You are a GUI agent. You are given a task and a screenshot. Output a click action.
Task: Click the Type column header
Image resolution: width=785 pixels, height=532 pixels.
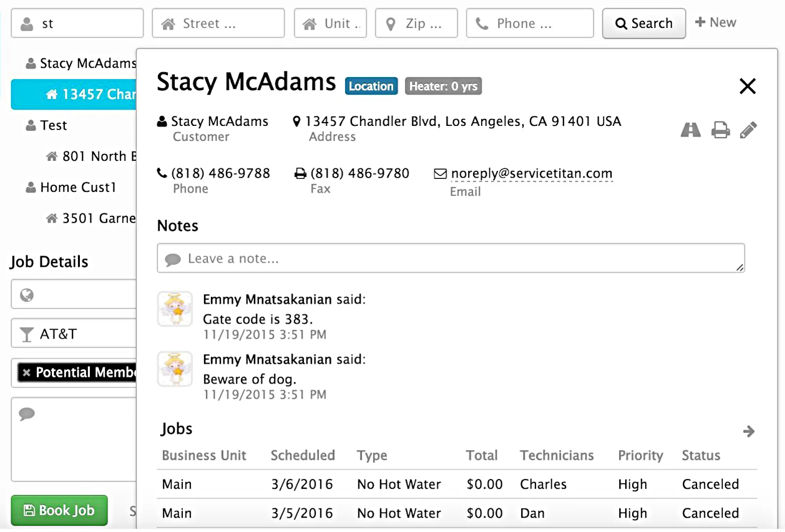[372, 456]
